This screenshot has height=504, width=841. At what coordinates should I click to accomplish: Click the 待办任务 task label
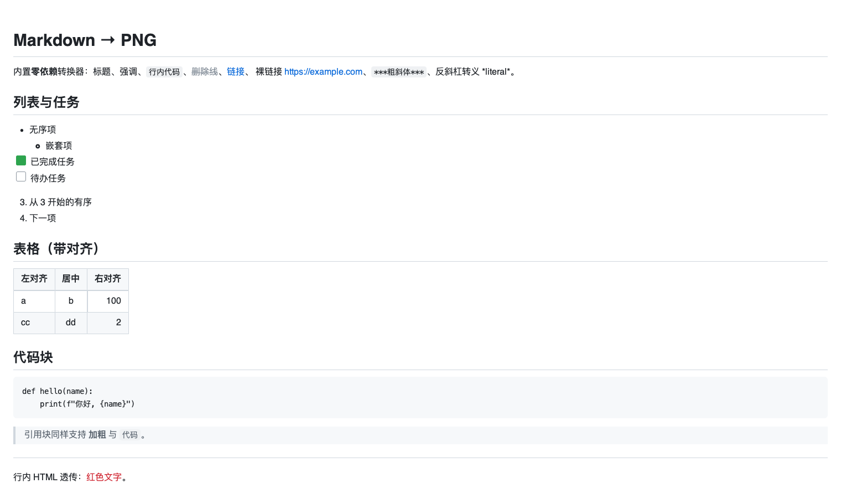click(48, 178)
